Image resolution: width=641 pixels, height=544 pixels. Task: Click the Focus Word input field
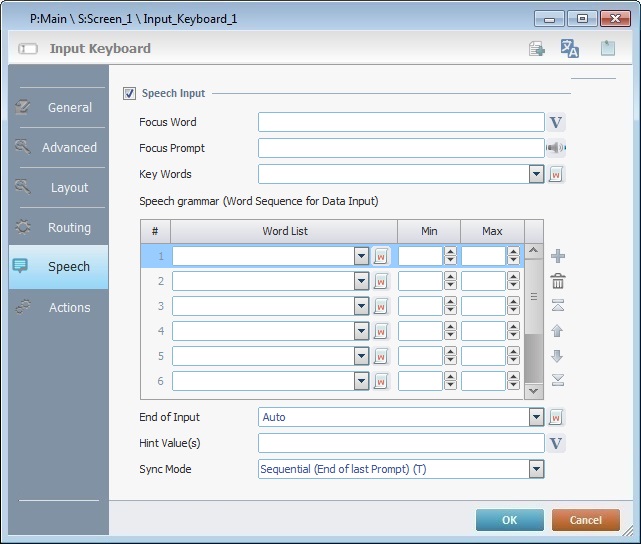(400, 122)
